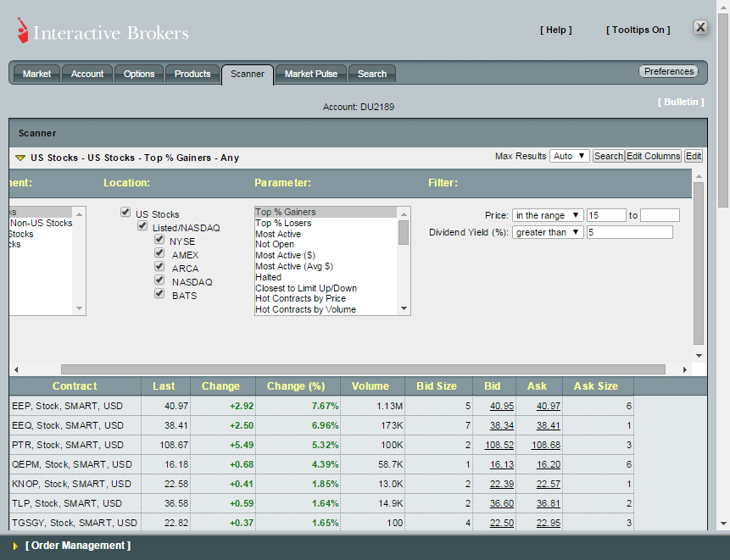Sort by the Change (%) column header

[x=298, y=386]
